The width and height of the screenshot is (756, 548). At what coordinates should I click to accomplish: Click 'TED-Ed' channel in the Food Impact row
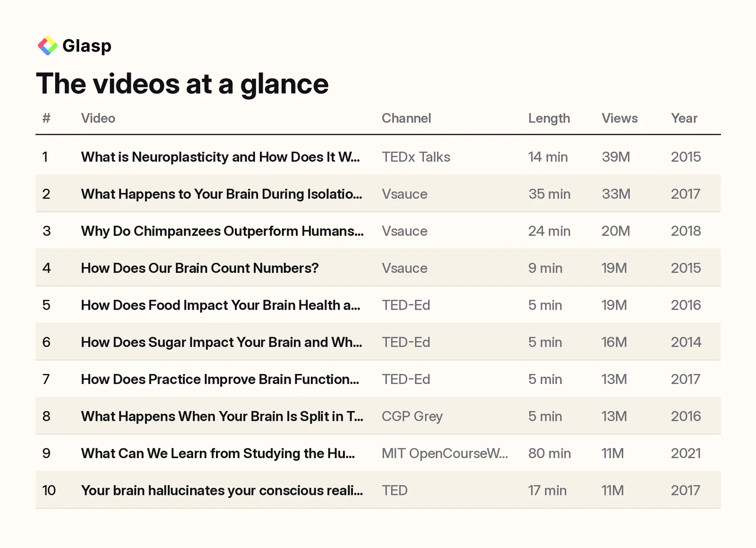tap(406, 305)
